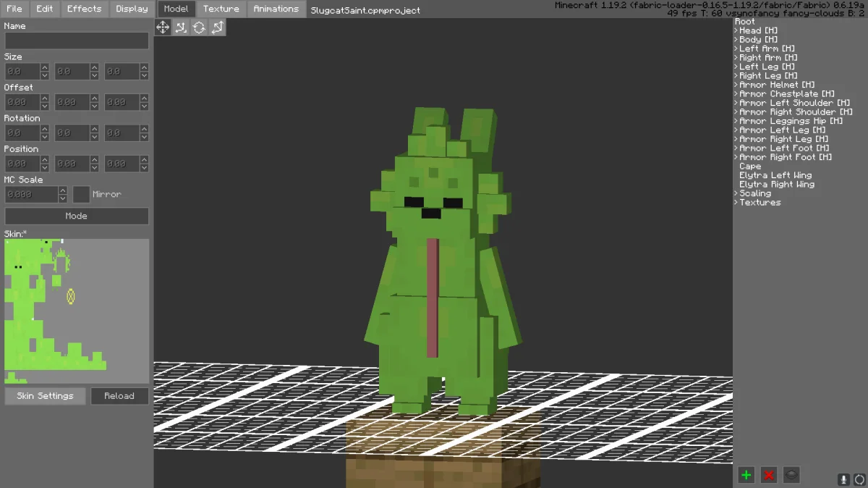Switch to the Texture tab
868x488 pixels.
[221, 9]
